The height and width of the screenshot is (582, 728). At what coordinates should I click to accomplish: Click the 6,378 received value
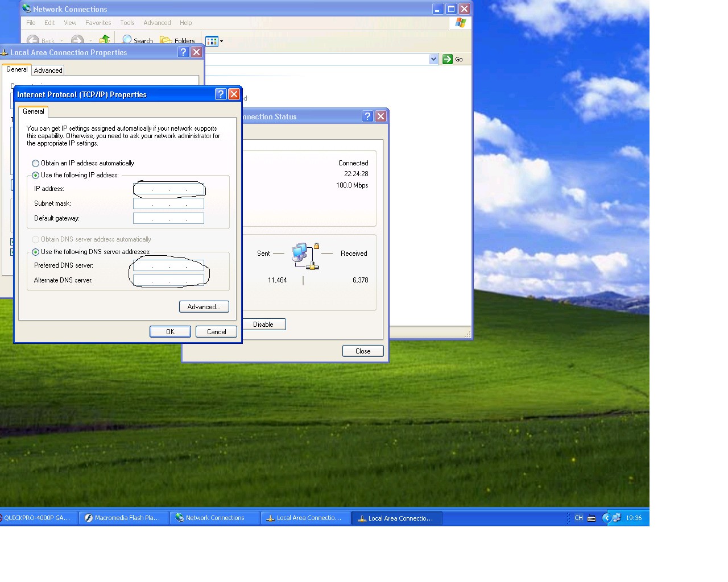pos(361,280)
